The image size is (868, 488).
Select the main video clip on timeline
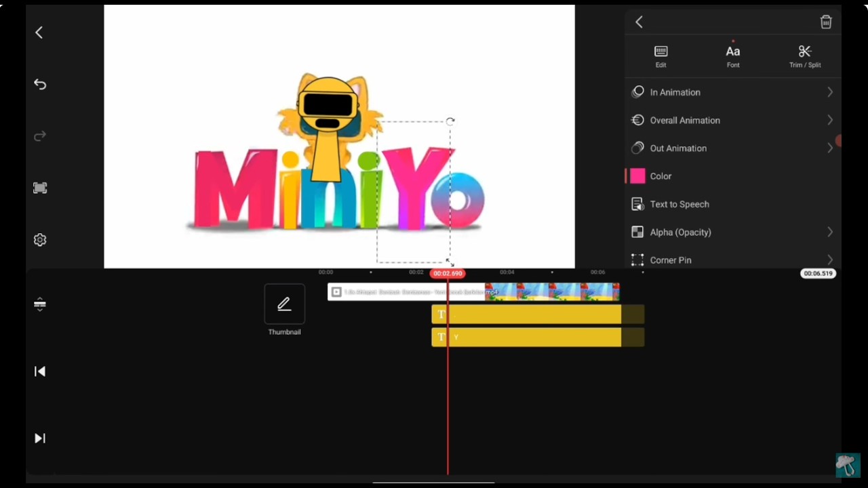[473, 292]
